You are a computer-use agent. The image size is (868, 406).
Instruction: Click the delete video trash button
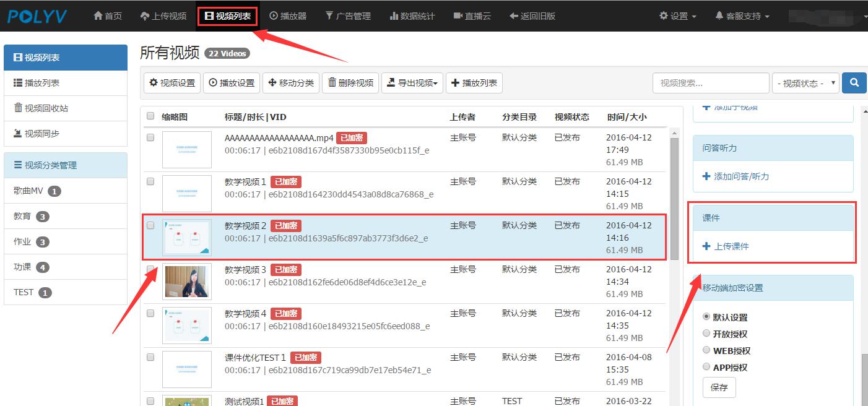click(350, 83)
